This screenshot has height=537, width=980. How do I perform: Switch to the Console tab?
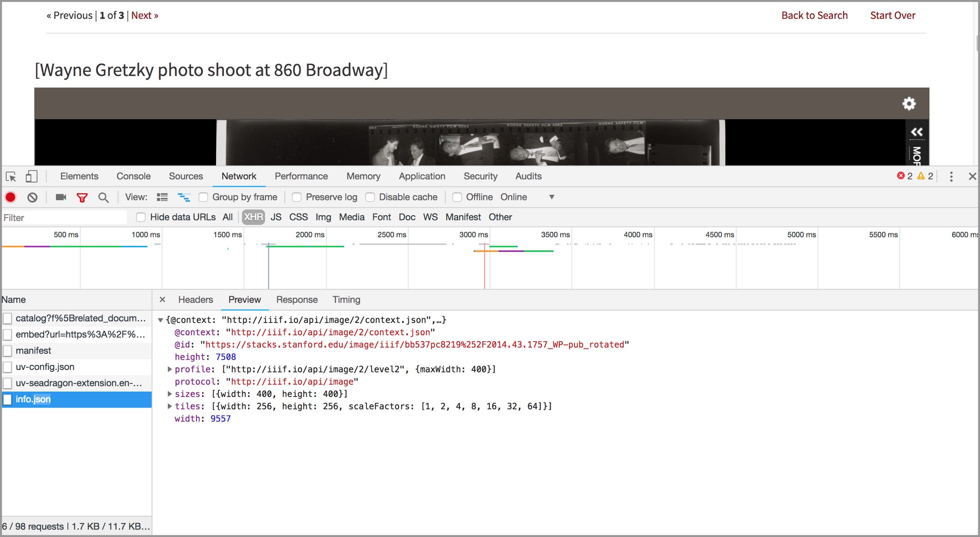(133, 176)
